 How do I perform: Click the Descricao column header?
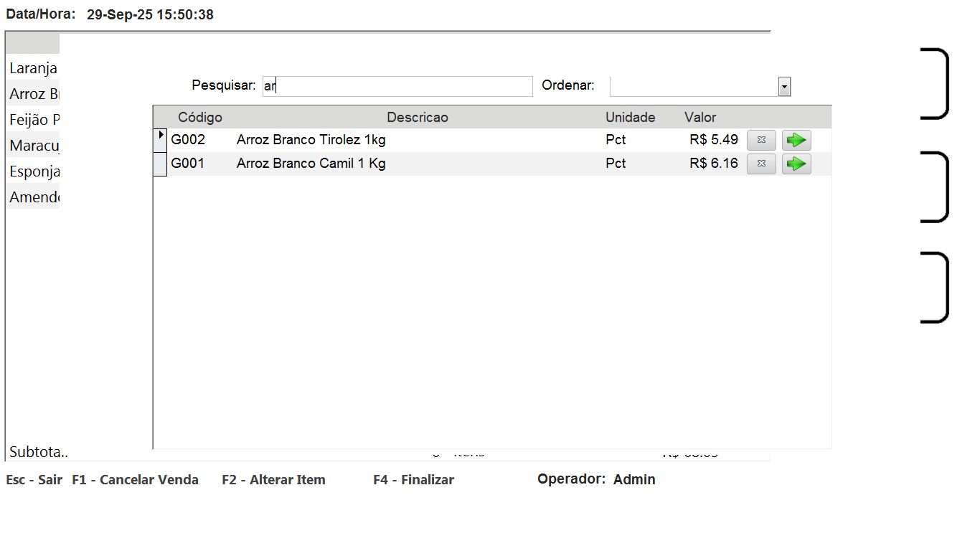(x=417, y=117)
